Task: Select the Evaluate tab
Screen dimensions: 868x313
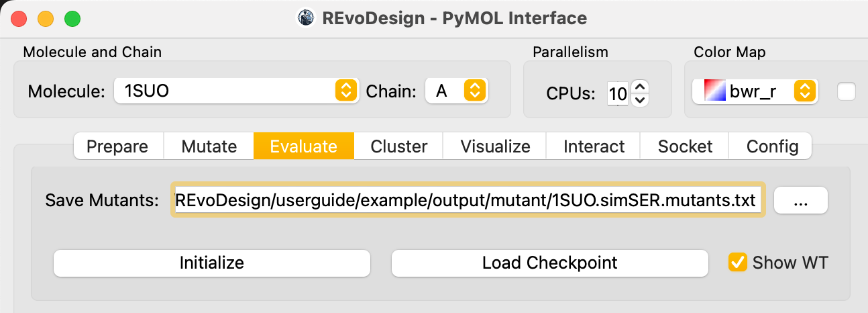Action: click(x=303, y=146)
